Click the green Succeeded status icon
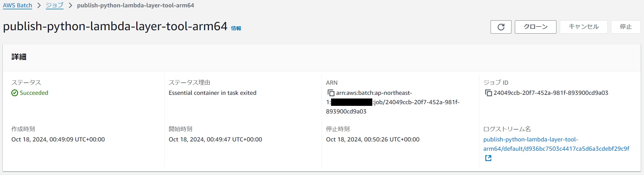Image resolution: width=644 pixels, height=175 pixels. 15,93
